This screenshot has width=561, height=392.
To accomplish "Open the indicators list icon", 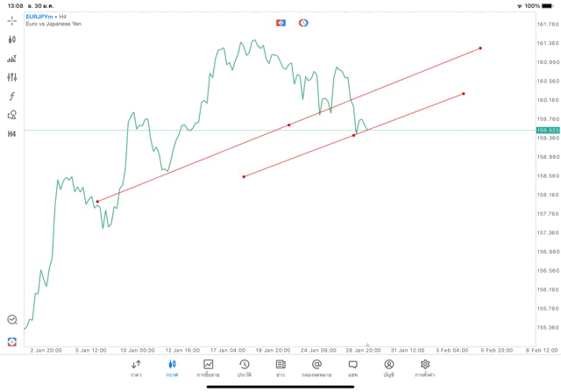I will [x=12, y=59].
